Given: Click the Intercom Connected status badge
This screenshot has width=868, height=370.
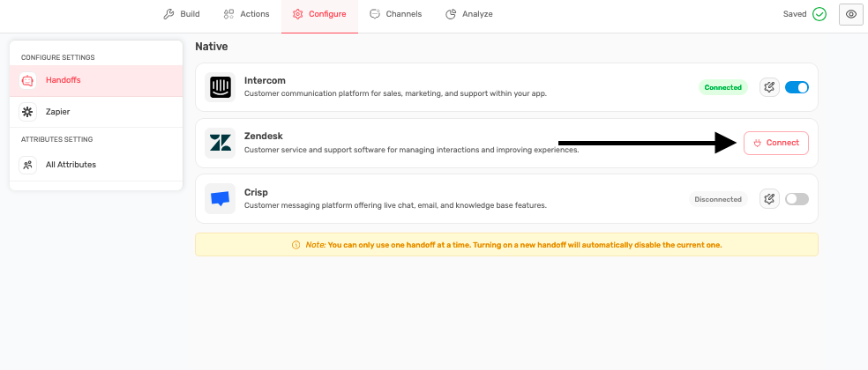Looking at the screenshot, I should (723, 87).
